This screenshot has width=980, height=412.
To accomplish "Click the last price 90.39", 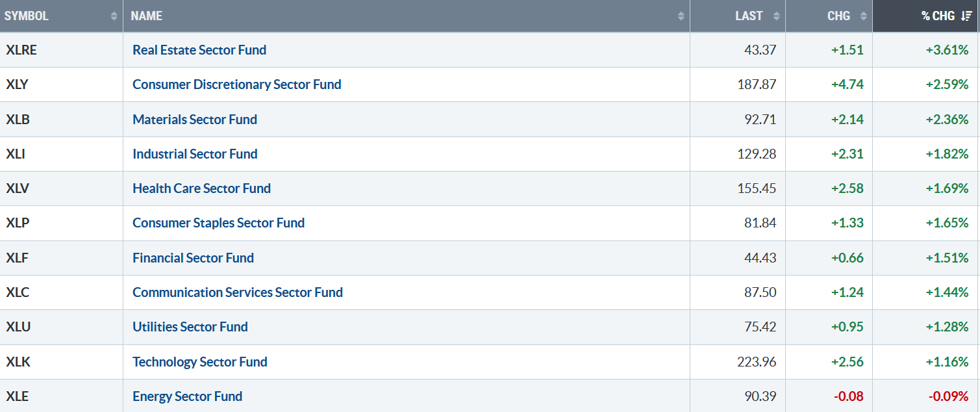I will click(760, 396).
